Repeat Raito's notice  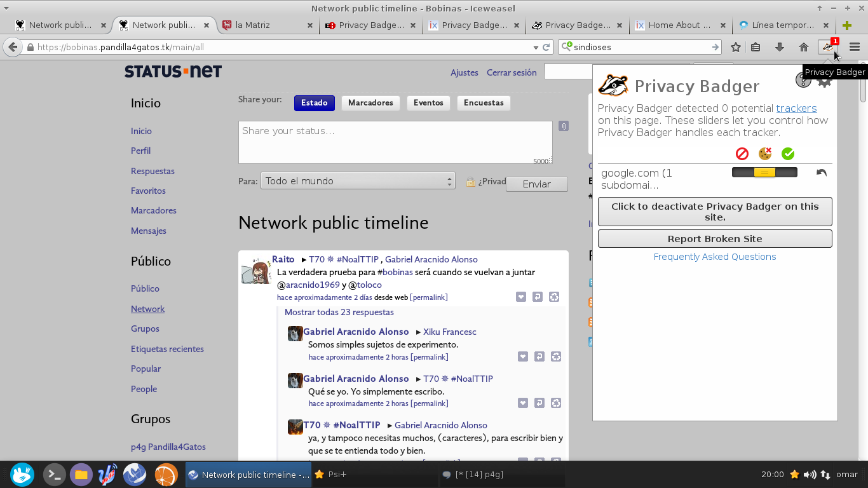point(554,297)
